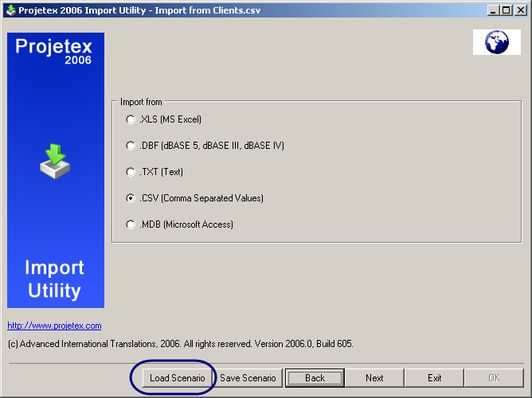Pick the .CSV Comma Separated Values option

point(131,198)
